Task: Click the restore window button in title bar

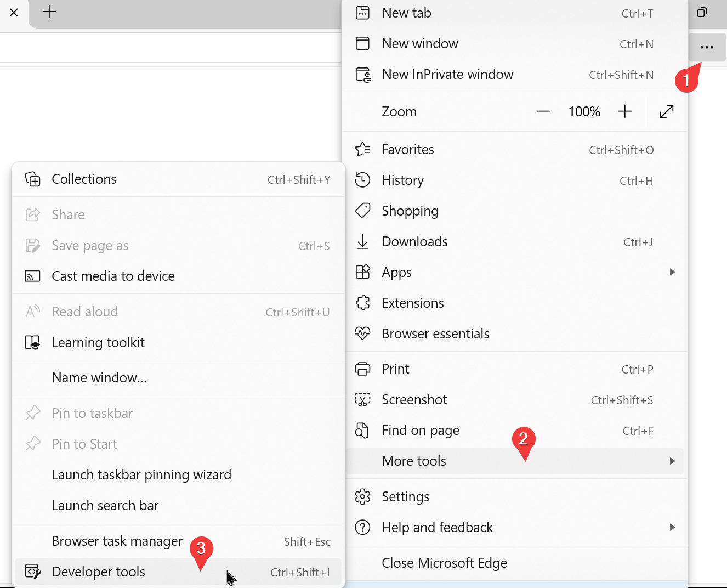Action: pyautogui.click(x=702, y=12)
